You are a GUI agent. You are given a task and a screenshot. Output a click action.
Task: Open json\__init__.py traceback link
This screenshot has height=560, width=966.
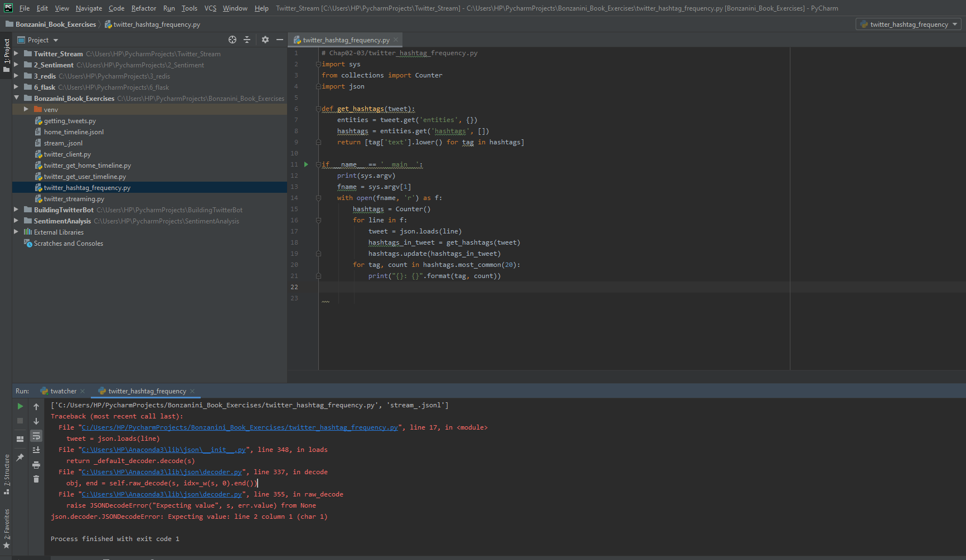pyautogui.click(x=164, y=450)
